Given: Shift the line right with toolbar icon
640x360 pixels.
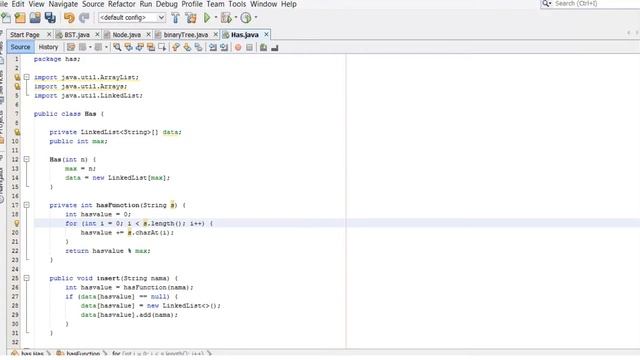Looking at the screenshot, I should [224, 47].
